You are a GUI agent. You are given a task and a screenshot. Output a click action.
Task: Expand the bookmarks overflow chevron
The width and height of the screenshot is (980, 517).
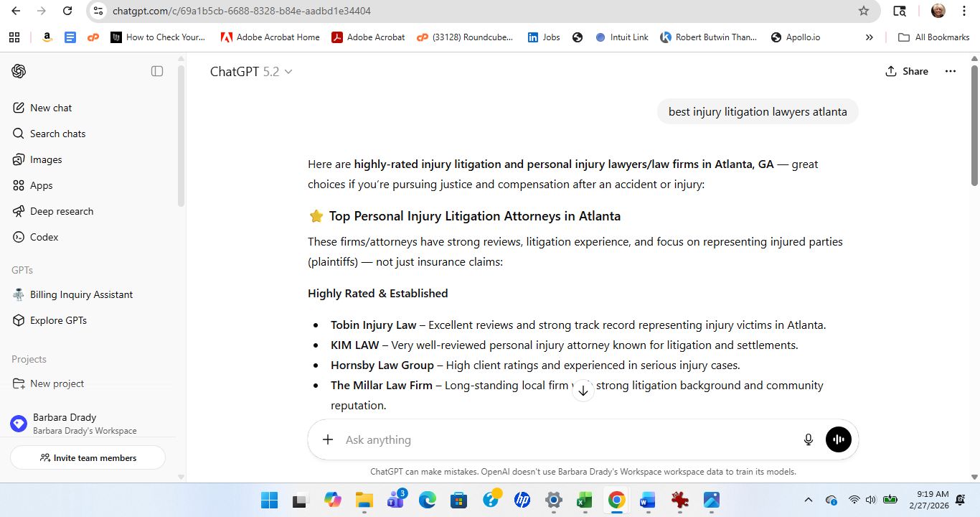tap(870, 37)
